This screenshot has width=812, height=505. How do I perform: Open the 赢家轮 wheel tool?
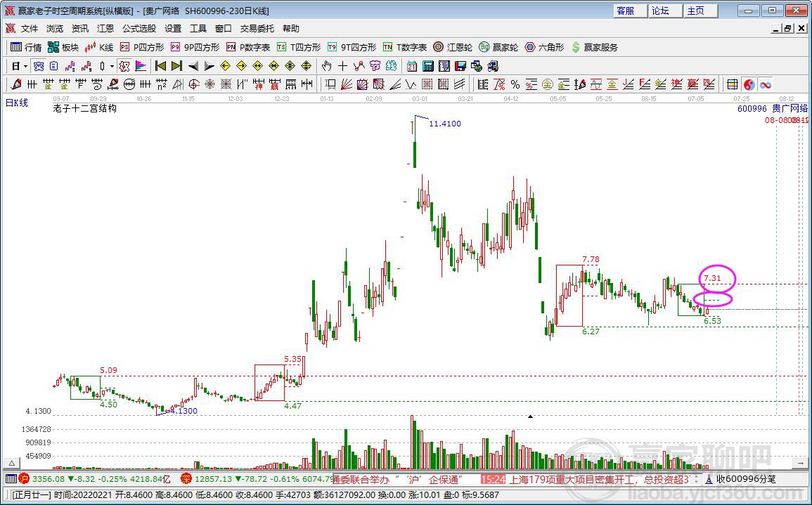tap(498, 48)
